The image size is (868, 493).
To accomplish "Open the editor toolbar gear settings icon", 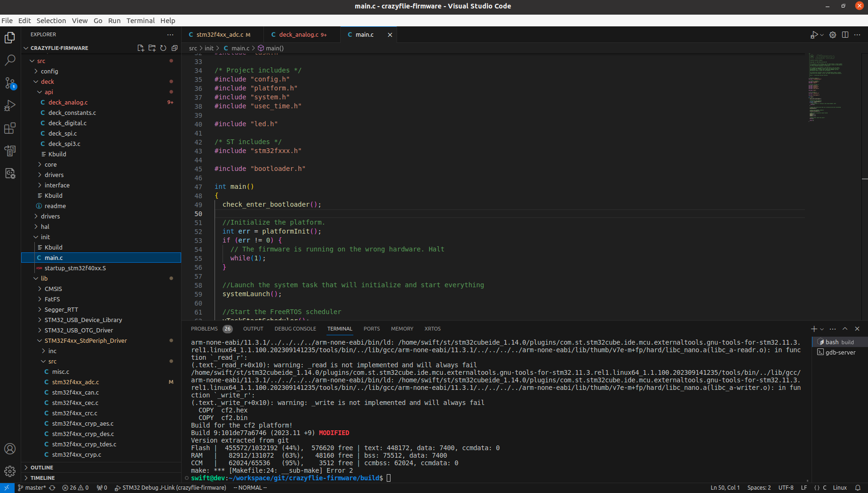I will (833, 35).
